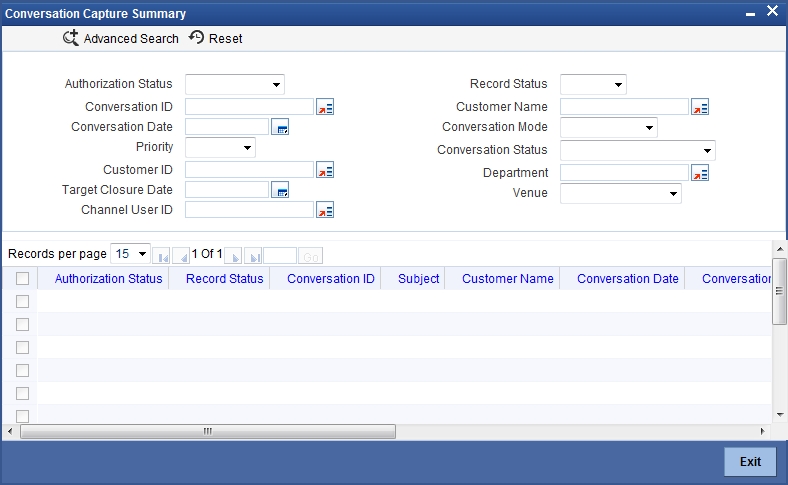The image size is (788, 485).
Task: Click the Reset label
Action: [x=226, y=39]
